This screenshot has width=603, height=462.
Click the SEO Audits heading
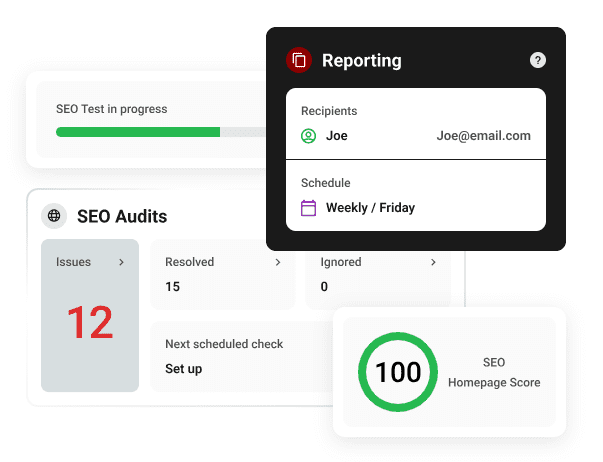(122, 216)
